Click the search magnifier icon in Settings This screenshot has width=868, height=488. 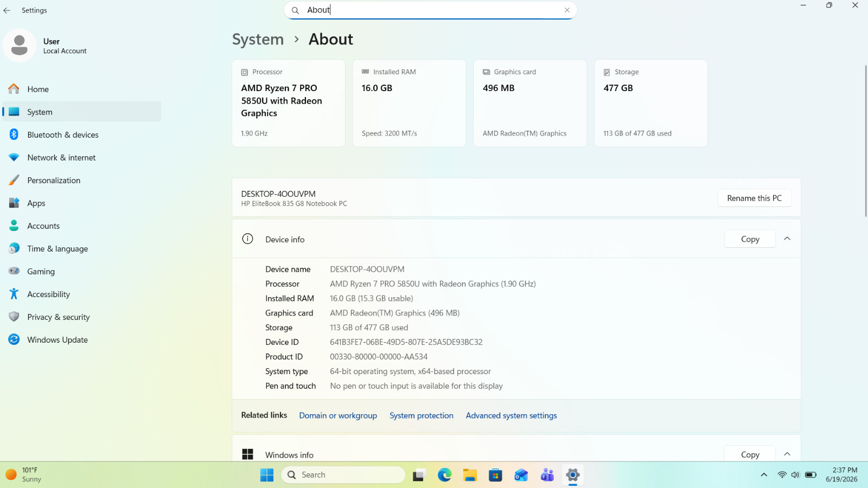[295, 10]
